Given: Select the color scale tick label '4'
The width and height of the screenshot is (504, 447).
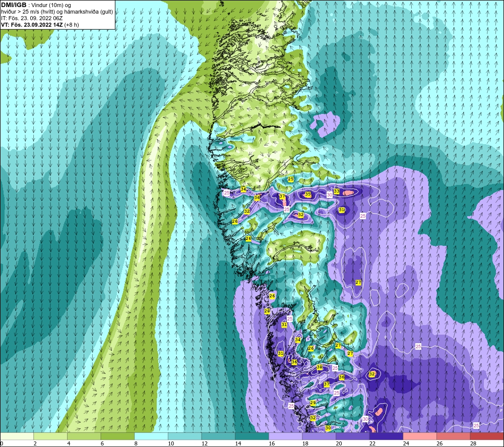Looking at the screenshot, I should pyautogui.click(x=69, y=443).
